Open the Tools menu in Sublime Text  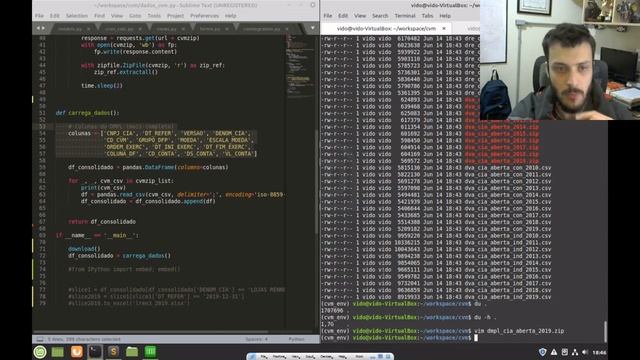pyautogui.click(x=154, y=16)
